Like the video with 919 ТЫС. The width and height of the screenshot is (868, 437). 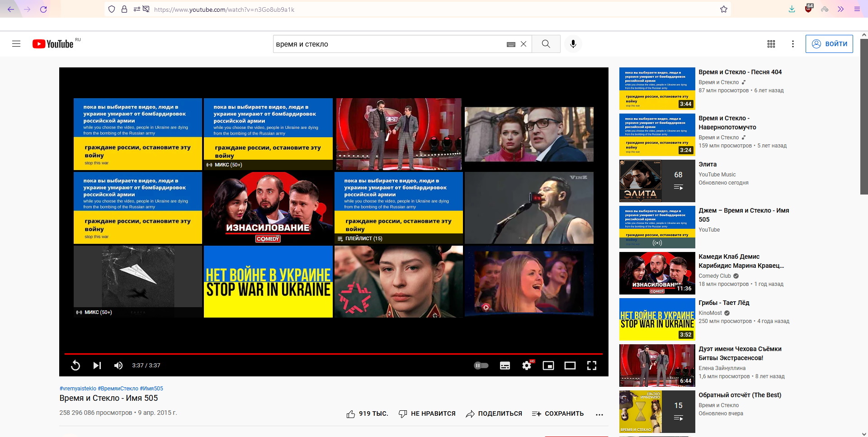tap(367, 414)
